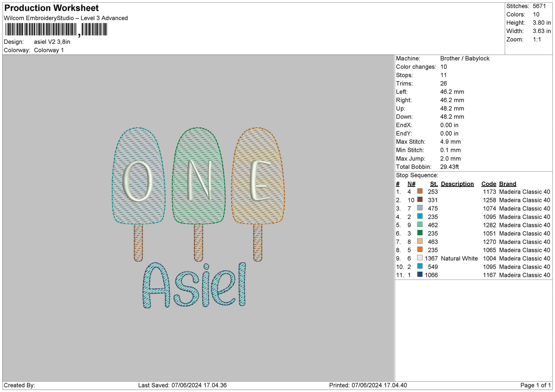Click the 'Last Saved: 07/06/2024 17.04.36' text
This screenshot has width=555, height=392.
pos(182,385)
